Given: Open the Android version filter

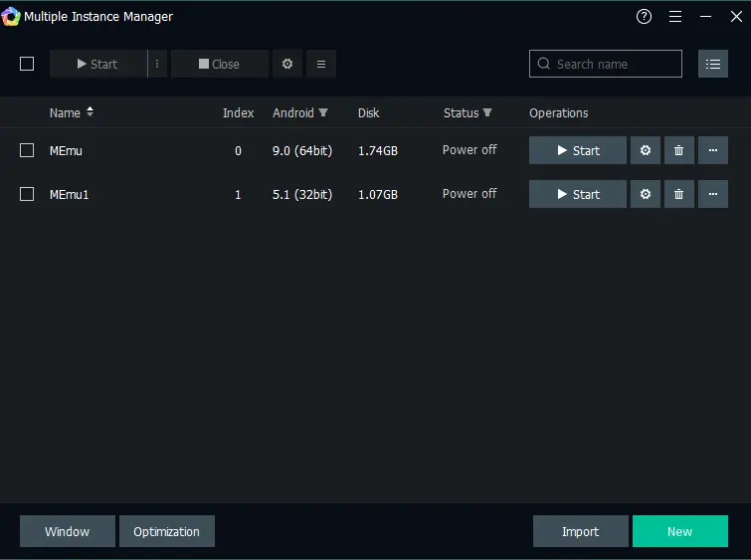Looking at the screenshot, I should pyautogui.click(x=323, y=112).
